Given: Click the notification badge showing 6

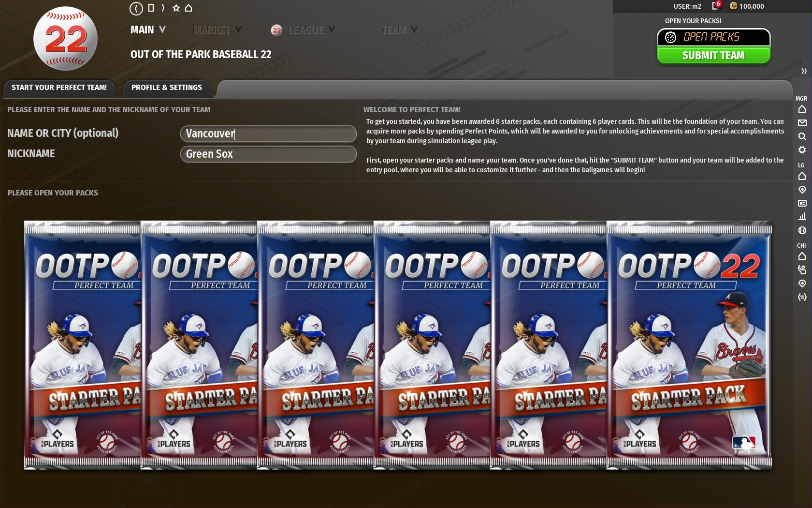Looking at the screenshot, I should (718, 4).
